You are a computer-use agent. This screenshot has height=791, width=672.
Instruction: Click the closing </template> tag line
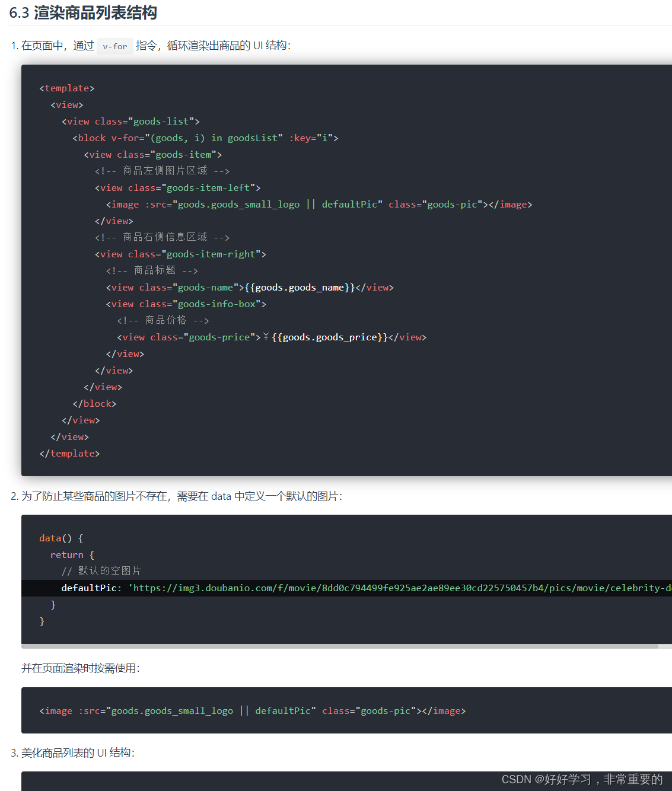[x=69, y=454]
